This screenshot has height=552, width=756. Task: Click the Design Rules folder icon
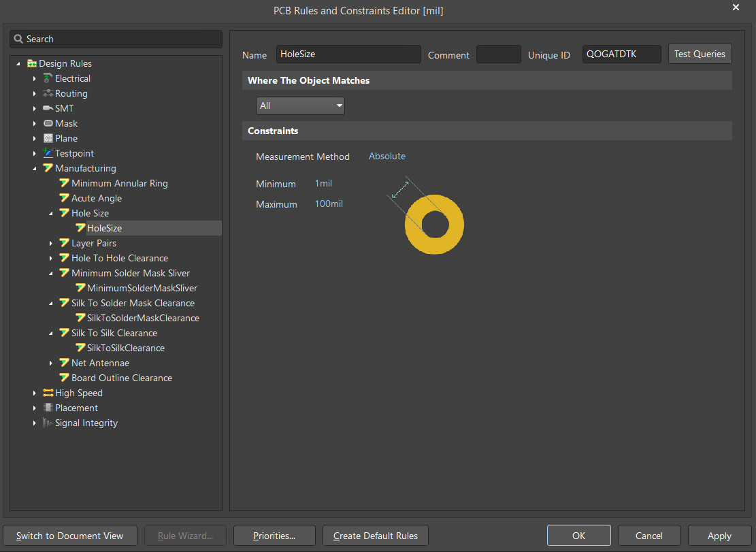[32, 63]
